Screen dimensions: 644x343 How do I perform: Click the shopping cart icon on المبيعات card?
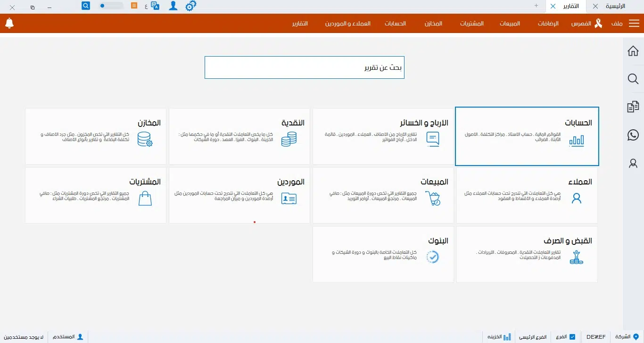(x=433, y=199)
